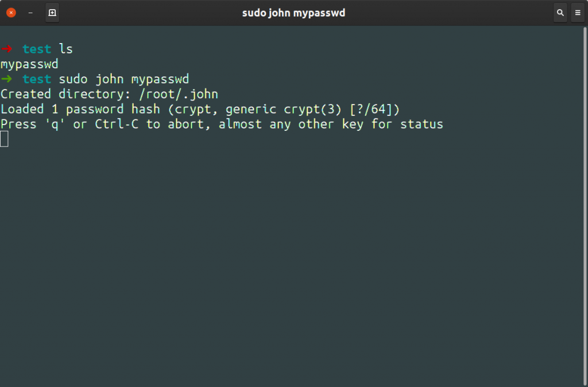The image size is (588, 387).
Task: Close the terminal with the red button
Action: [x=11, y=13]
